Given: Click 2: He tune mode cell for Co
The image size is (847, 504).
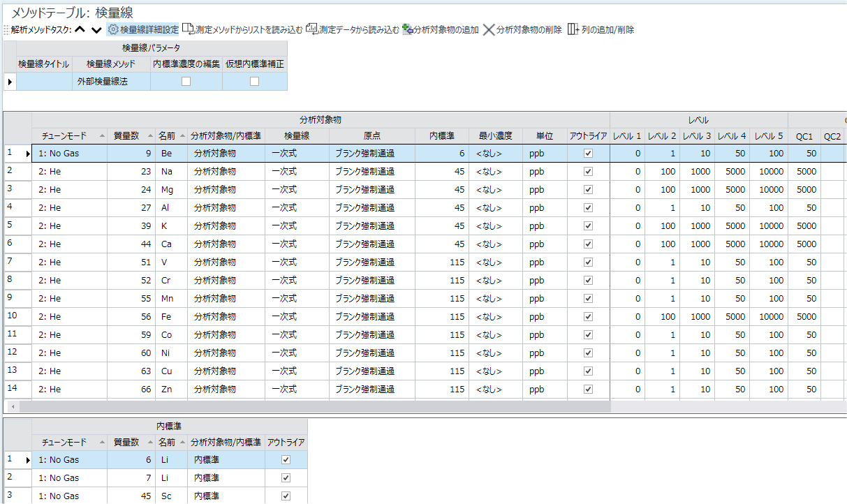Looking at the screenshot, I should pyautogui.click(x=70, y=335).
